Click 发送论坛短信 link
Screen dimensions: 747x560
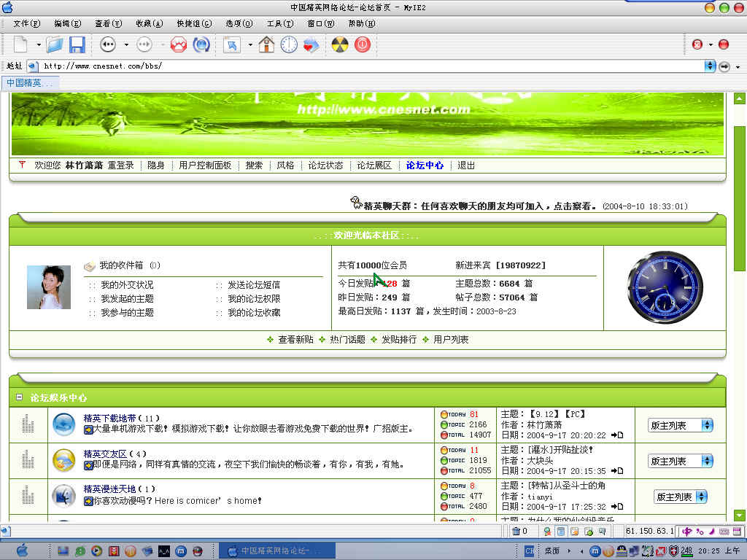[x=254, y=285]
